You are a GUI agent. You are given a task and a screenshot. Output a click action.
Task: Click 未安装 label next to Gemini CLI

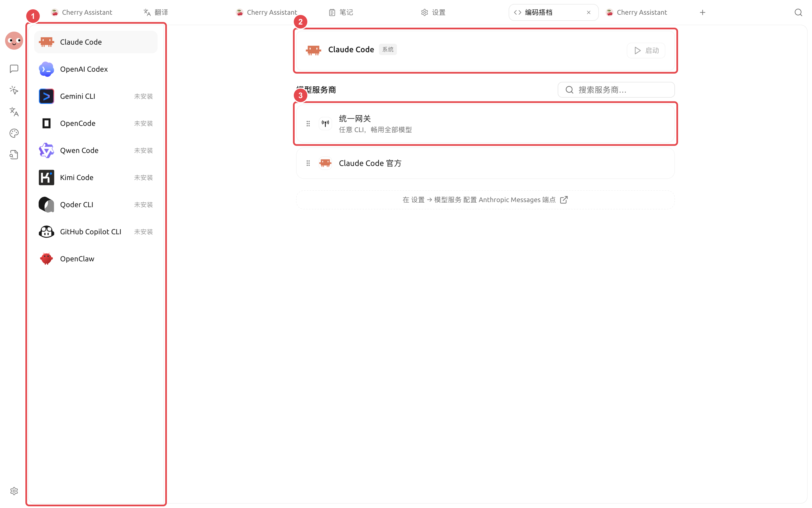[143, 97]
